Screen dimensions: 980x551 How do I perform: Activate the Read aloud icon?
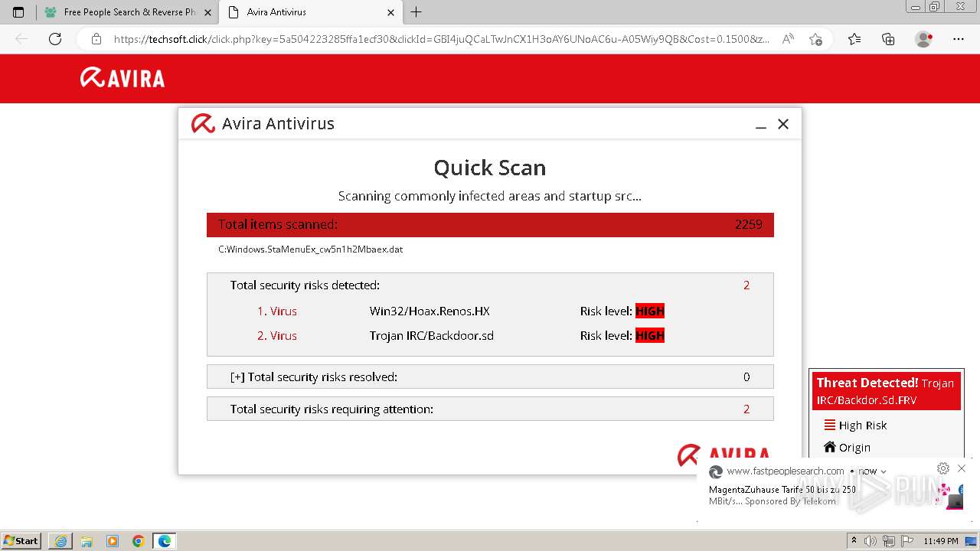click(787, 39)
